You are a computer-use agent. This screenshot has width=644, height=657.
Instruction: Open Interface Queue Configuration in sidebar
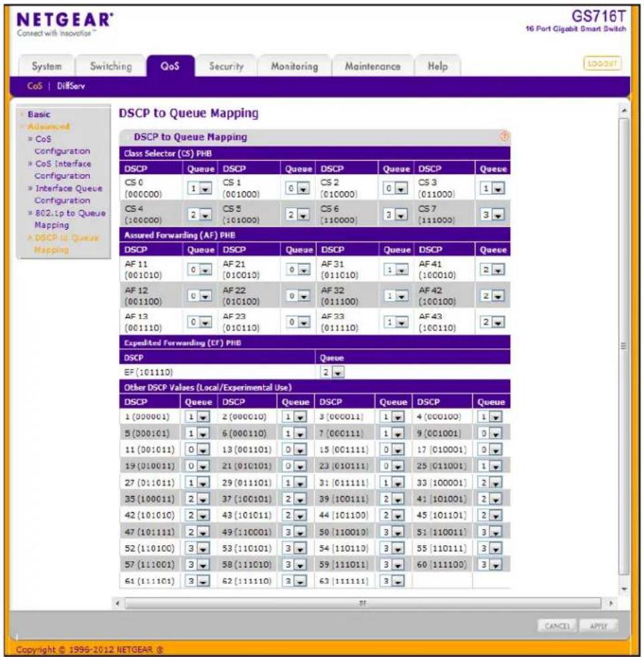(68, 194)
